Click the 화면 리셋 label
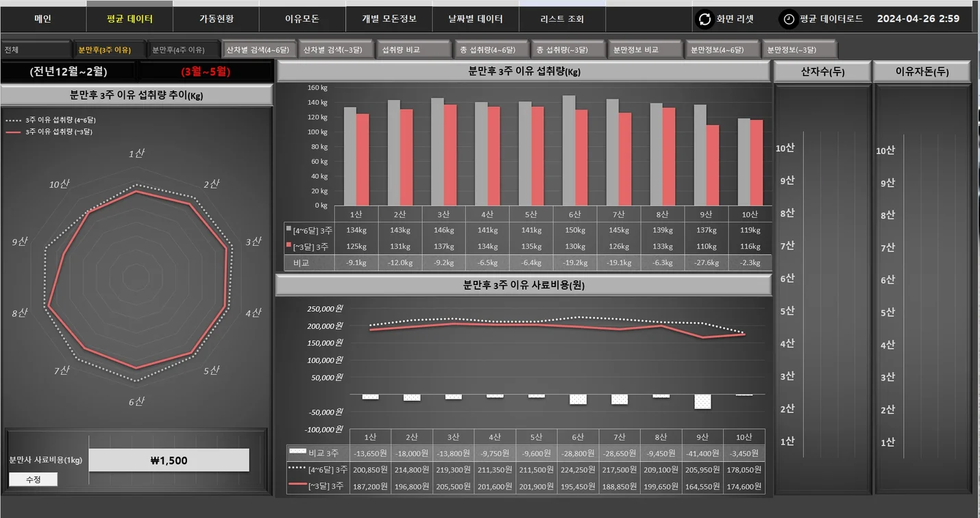This screenshot has height=518, width=980. pos(735,19)
